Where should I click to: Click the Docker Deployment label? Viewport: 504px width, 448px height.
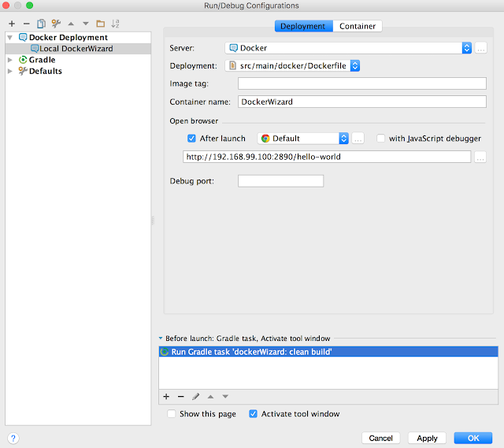(69, 37)
